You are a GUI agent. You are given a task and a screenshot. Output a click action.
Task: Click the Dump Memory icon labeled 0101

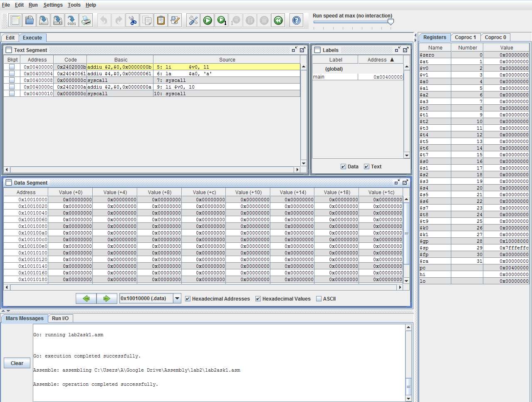coord(72,20)
